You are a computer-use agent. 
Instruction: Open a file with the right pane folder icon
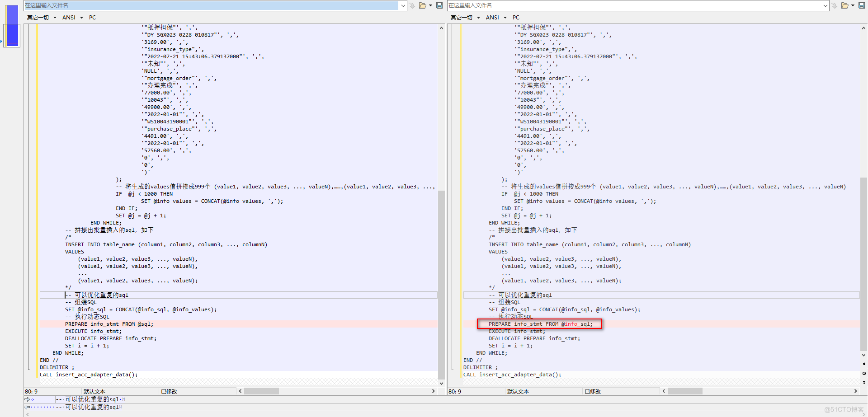coord(844,5)
